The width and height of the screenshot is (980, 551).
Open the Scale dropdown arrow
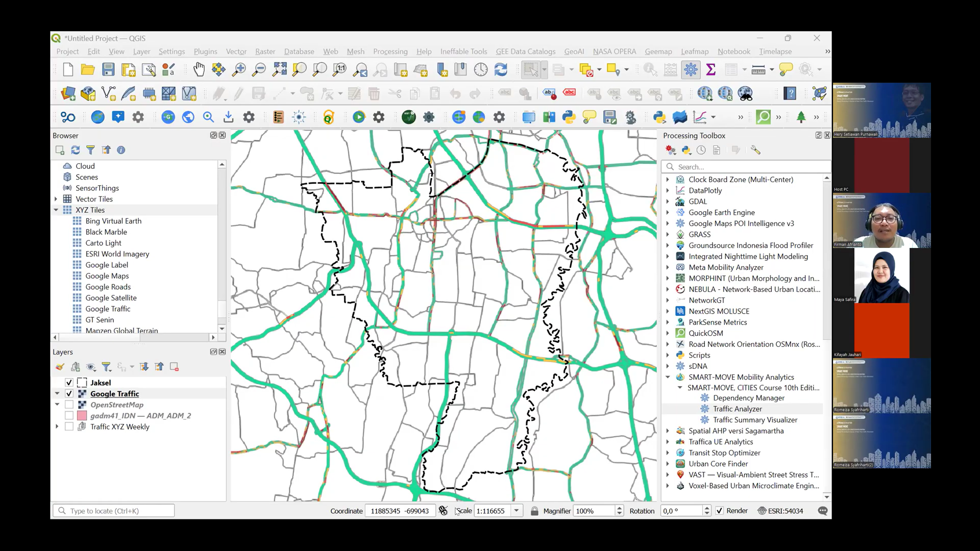[x=517, y=511]
